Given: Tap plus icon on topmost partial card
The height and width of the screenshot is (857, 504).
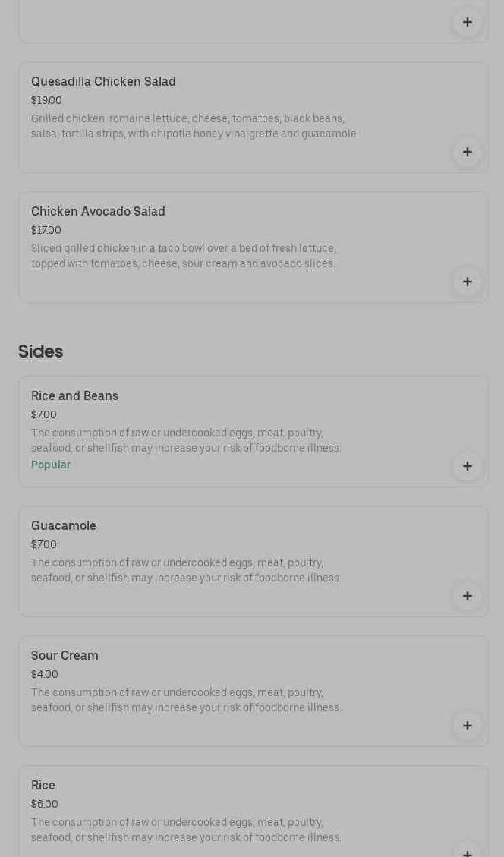Looking at the screenshot, I should pos(467,22).
